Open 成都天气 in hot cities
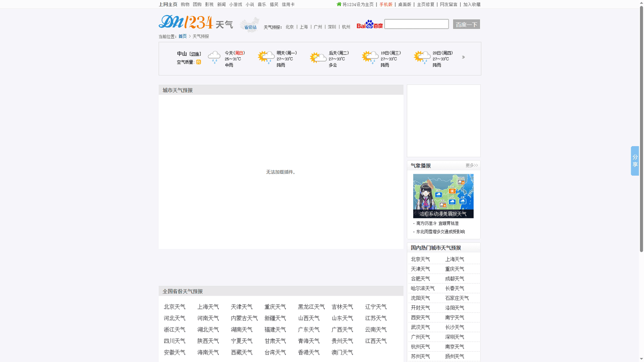Image resolution: width=644 pixels, height=362 pixels. pos(454,279)
